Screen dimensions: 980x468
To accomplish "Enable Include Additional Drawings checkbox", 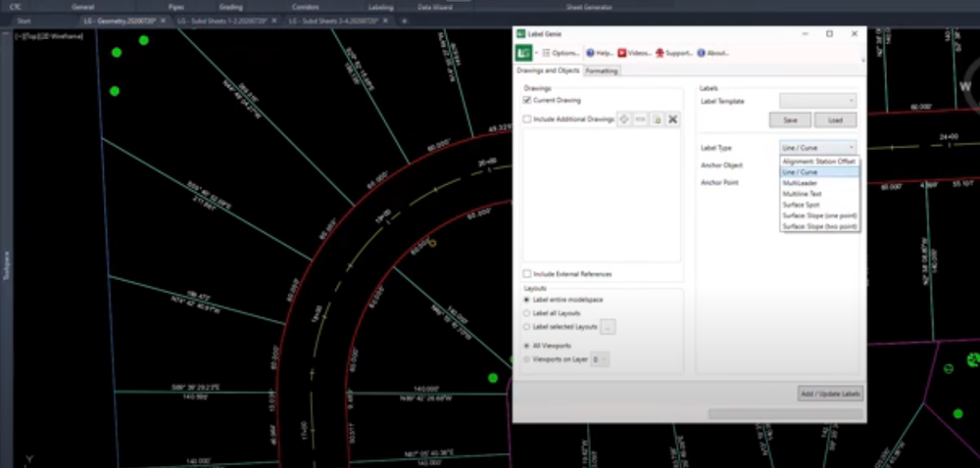I will click(x=527, y=119).
